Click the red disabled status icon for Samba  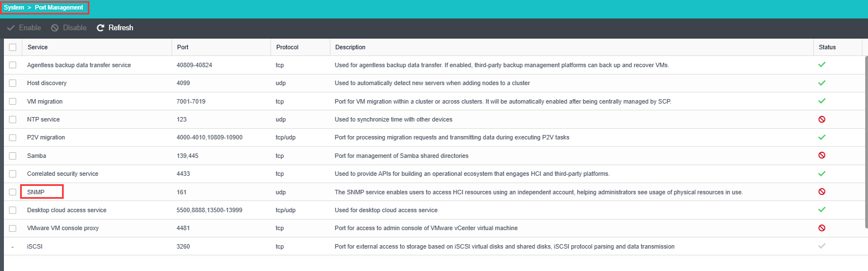[822, 155]
